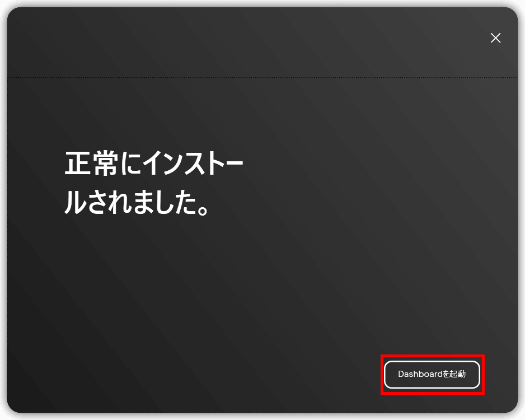Click the 起動 text on the bottom button

point(457,374)
